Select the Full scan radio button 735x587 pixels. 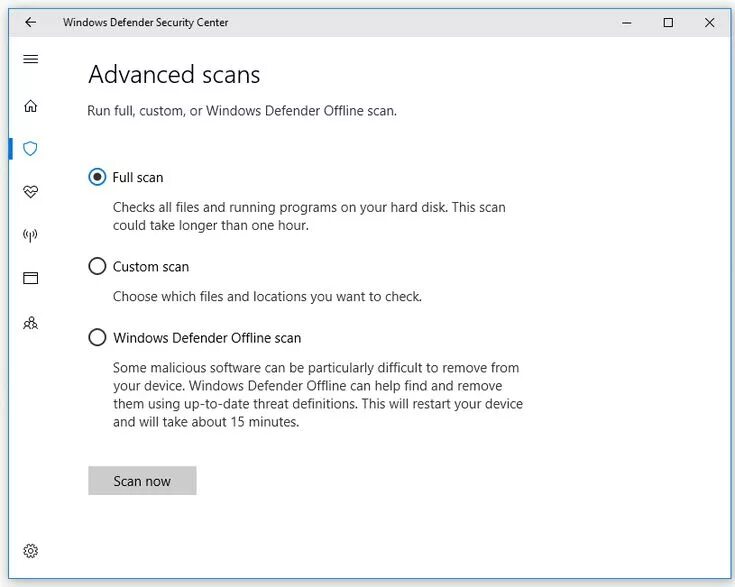[x=97, y=177]
